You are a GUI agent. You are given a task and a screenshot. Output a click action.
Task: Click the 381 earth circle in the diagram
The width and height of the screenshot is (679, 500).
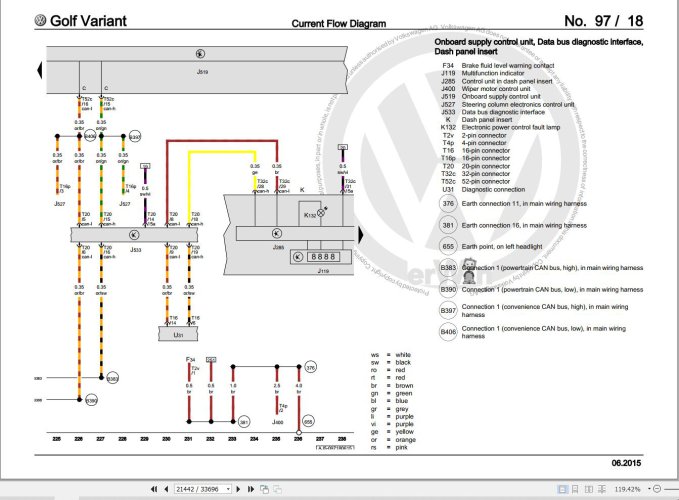(x=244, y=422)
